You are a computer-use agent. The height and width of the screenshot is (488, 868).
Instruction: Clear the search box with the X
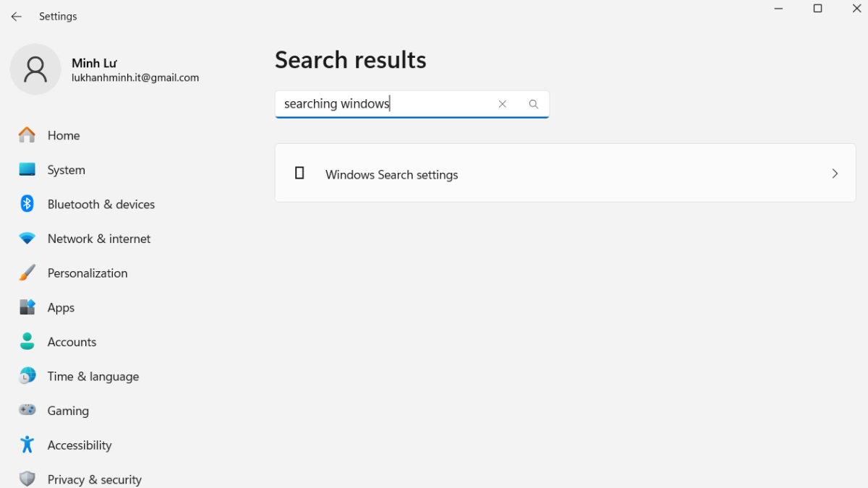click(502, 104)
